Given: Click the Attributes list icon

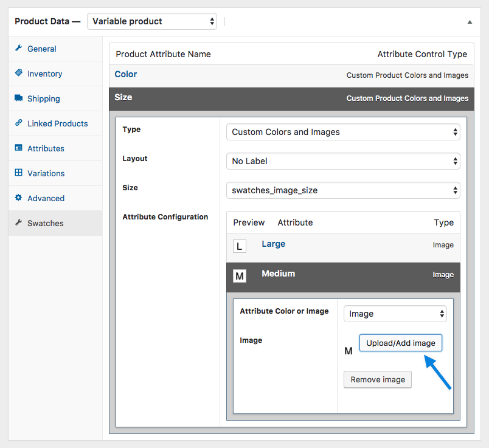Looking at the screenshot, I should point(18,148).
